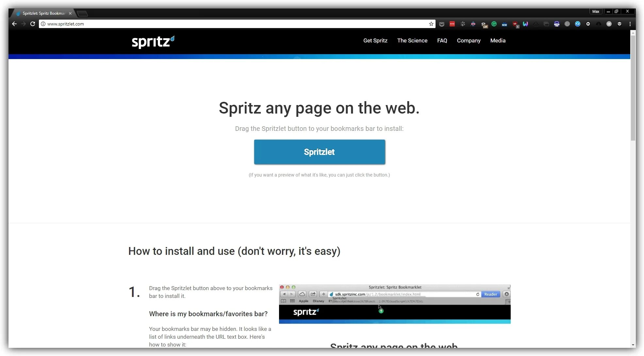Focus the URL address bar

229,24
